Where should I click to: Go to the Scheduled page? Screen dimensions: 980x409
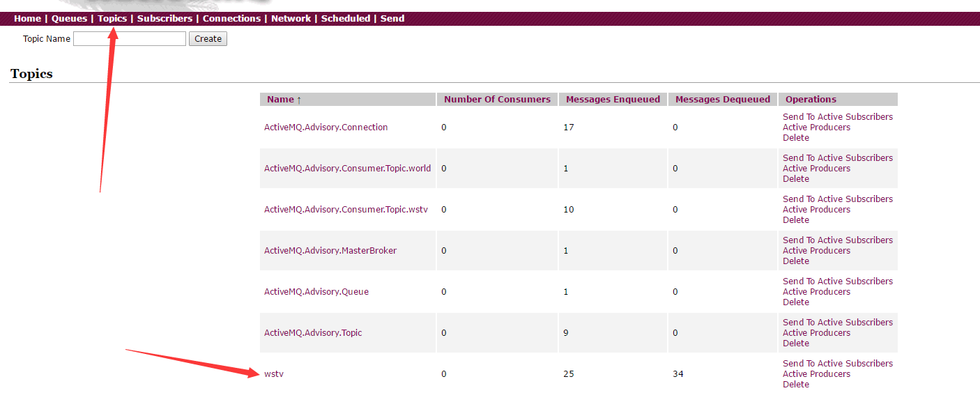345,19
